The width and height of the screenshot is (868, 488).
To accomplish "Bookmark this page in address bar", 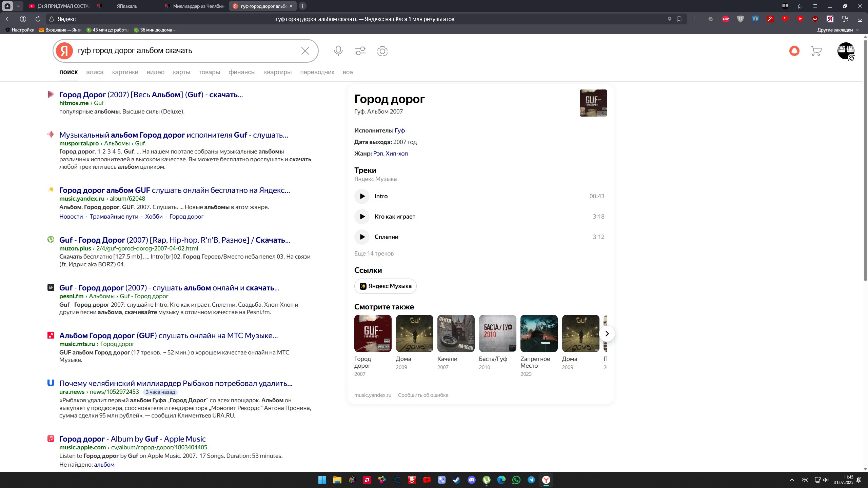I will click(679, 19).
